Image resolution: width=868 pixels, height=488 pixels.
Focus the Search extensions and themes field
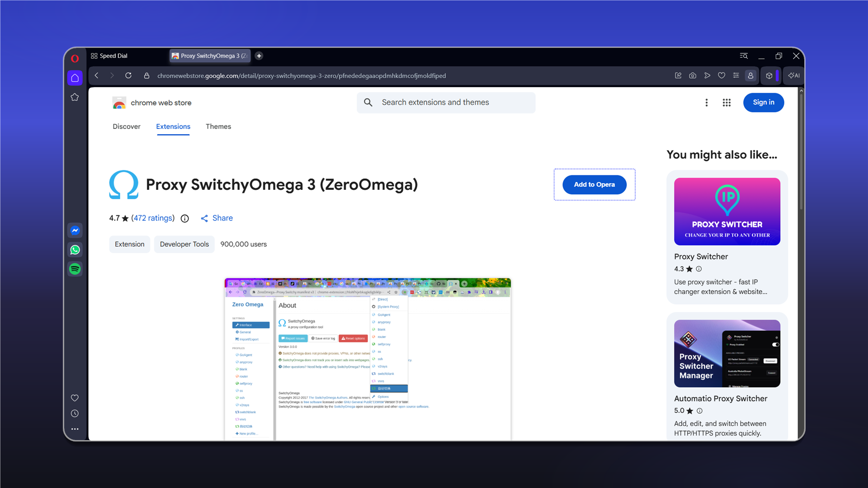446,103
